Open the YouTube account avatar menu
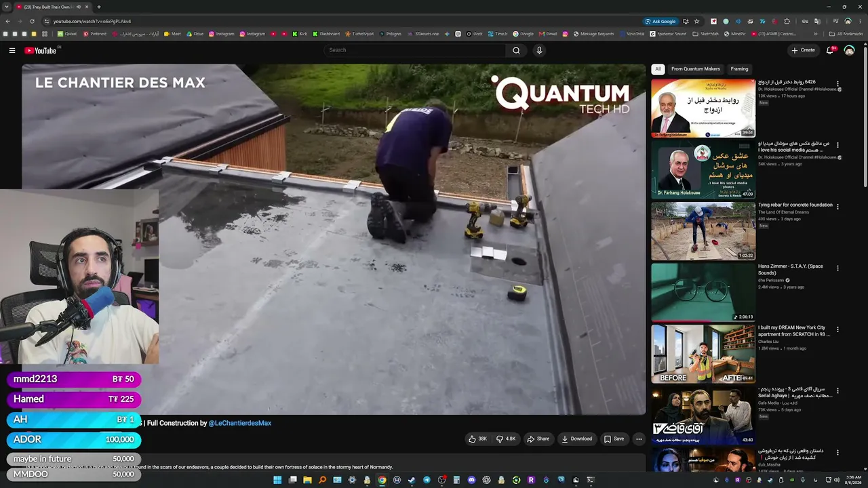The image size is (868, 488). (849, 50)
